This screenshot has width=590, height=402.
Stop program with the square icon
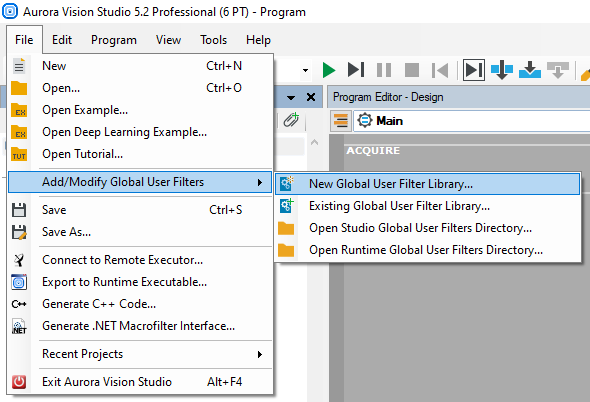(412, 70)
